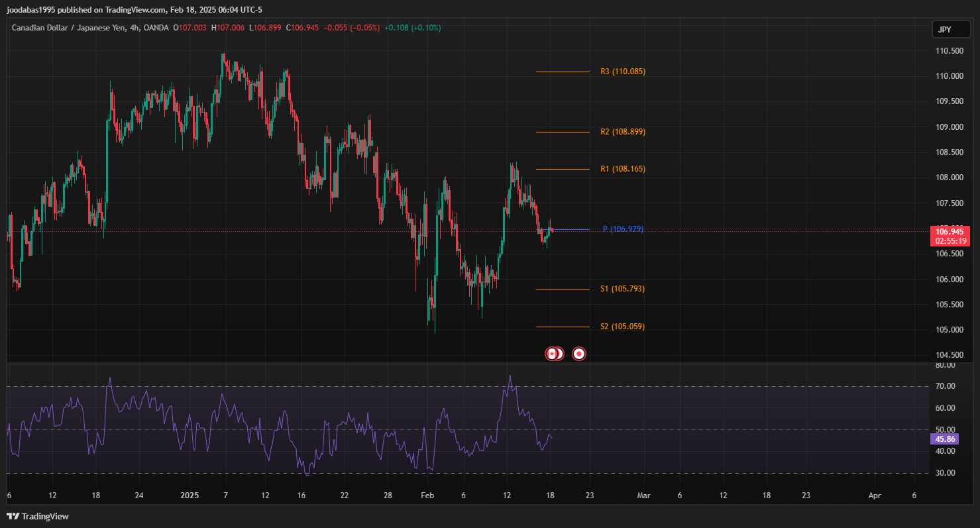Select the R1 (108.165) pivot label
The height and width of the screenshot is (528, 980).
(x=622, y=169)
